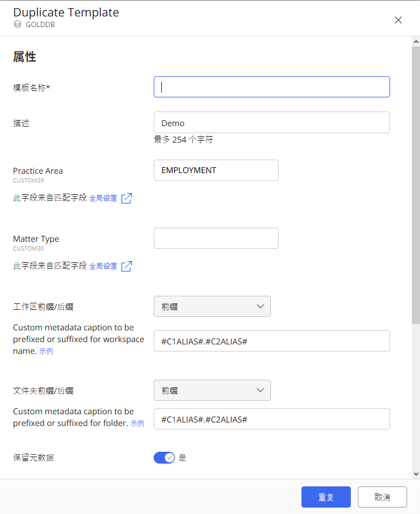Open 示例 link for workspace name
This screenshot has width=420, height=514.
[x=46, y=351]
